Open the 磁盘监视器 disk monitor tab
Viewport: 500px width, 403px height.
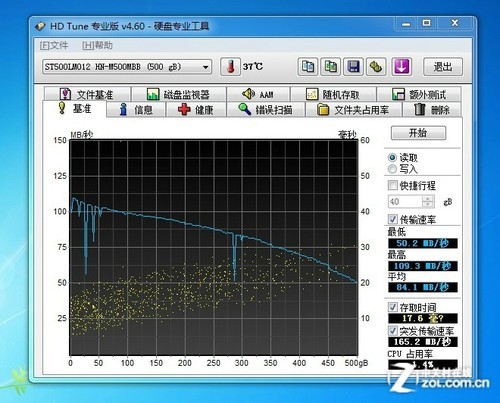click(179, 94)
